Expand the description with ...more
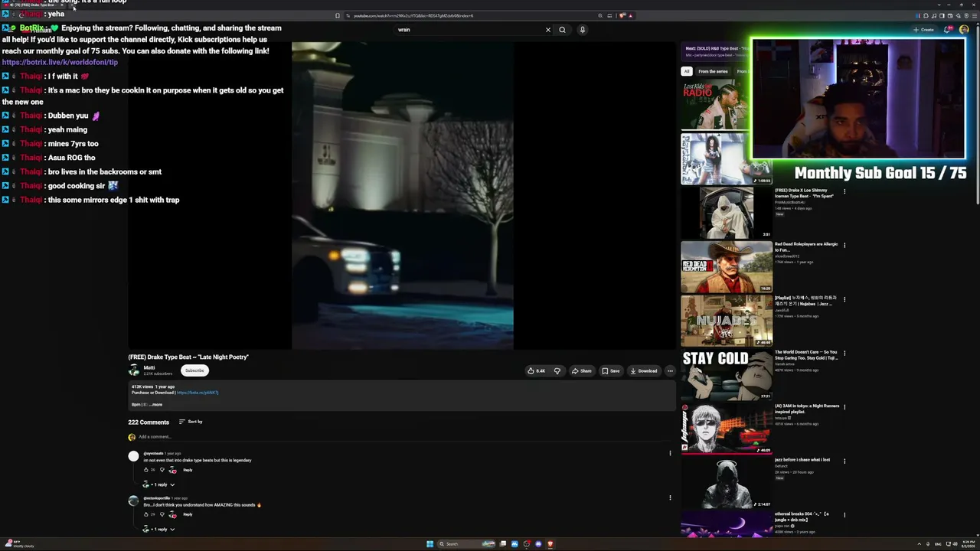This screenshot has width=980, height=551. pyautogui.click(x=155, y=404)
